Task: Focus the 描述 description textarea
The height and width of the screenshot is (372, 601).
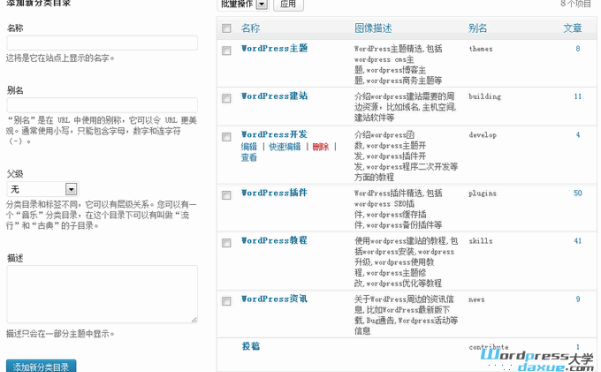Action: 102,294
